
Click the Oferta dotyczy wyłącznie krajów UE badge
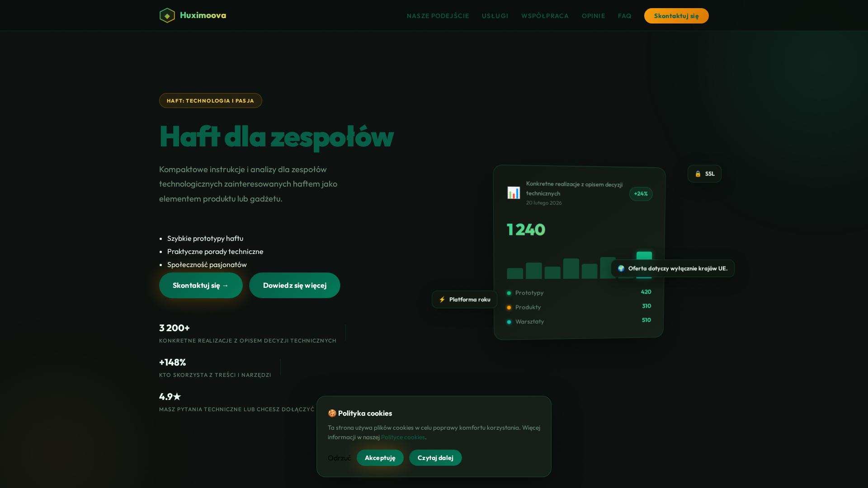[673, 268]
